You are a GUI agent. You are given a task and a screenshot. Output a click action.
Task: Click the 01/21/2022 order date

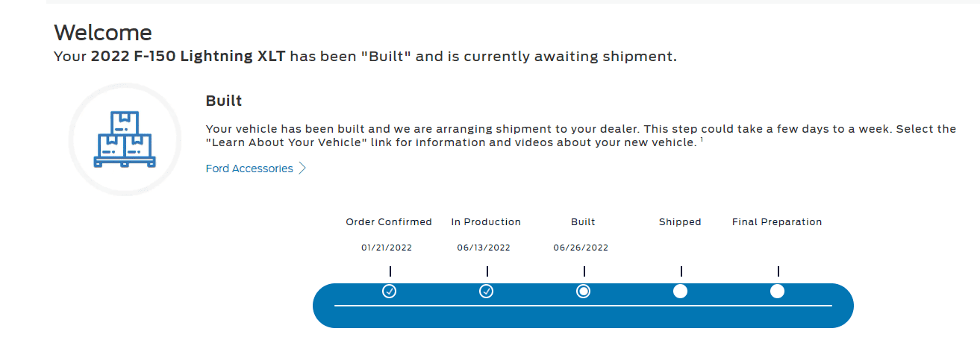387,248
